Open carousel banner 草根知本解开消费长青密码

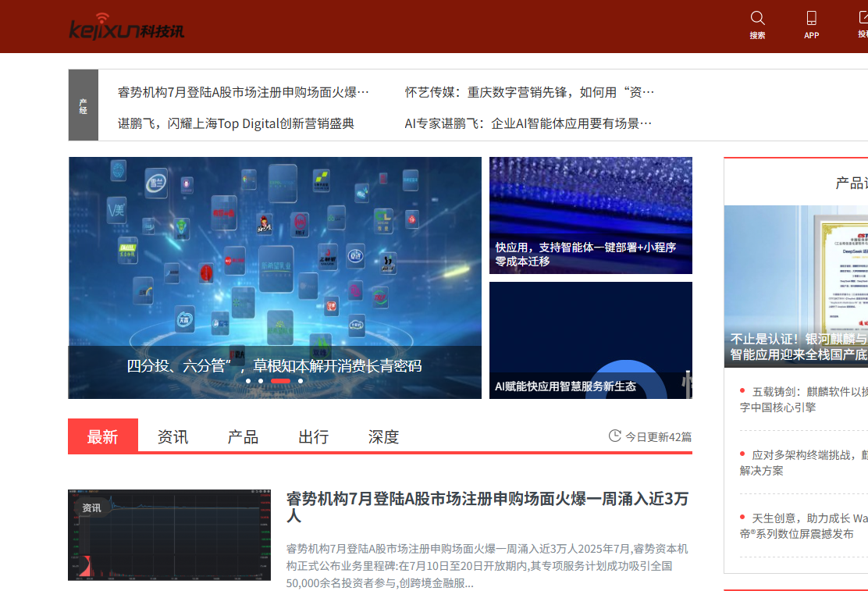275,277
